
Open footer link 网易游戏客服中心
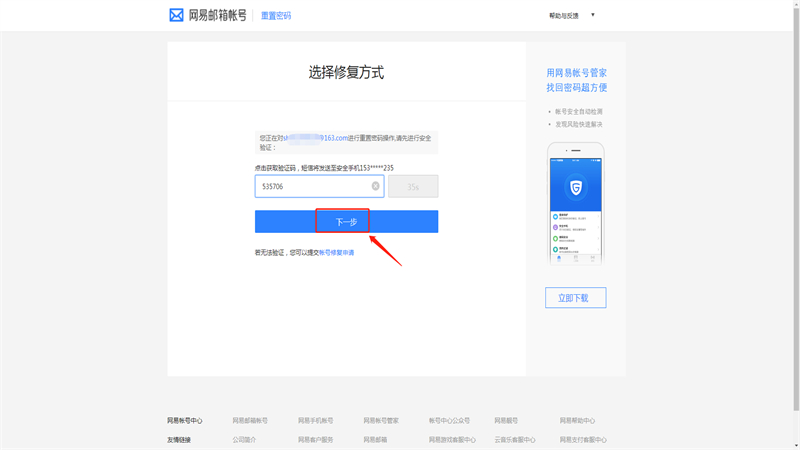(x=452, y=439)
